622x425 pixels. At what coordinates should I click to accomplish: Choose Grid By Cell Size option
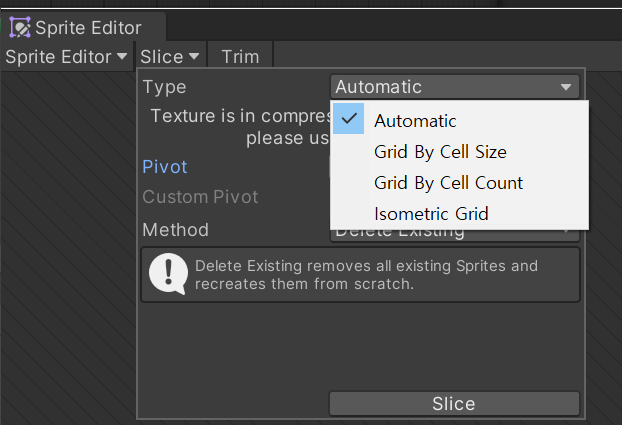440,152
